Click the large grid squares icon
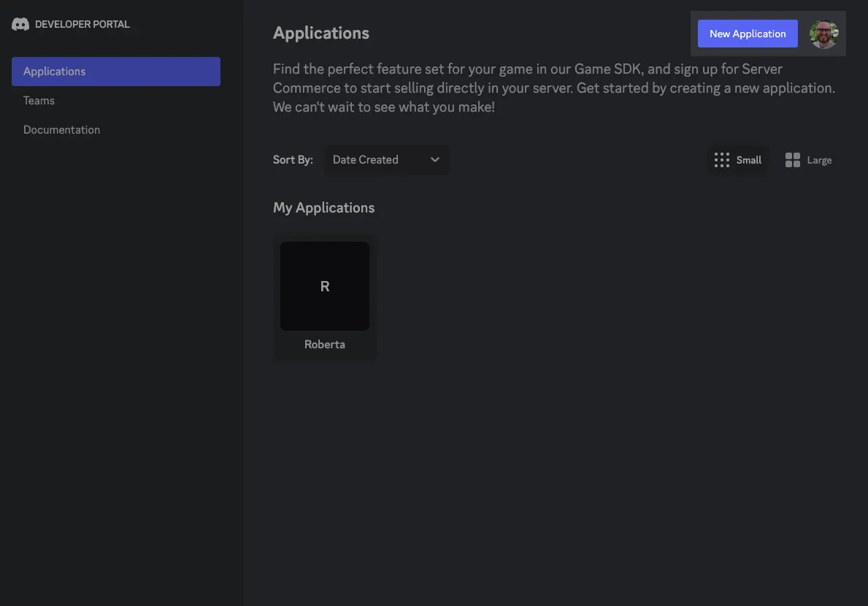The height and width of the screenshot is (606, 868). pos(792,160)
